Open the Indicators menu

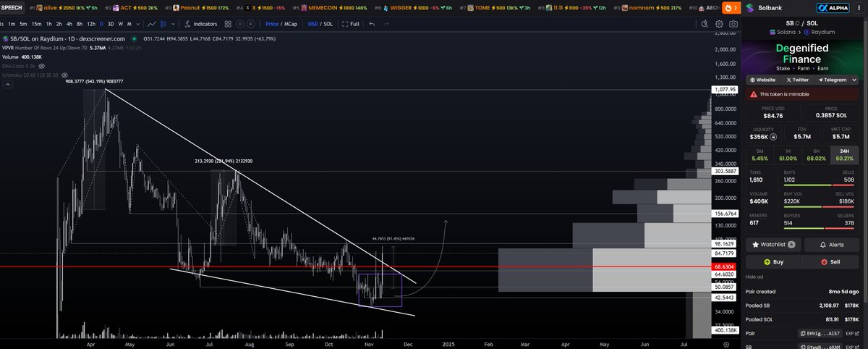tap(201, 24)
